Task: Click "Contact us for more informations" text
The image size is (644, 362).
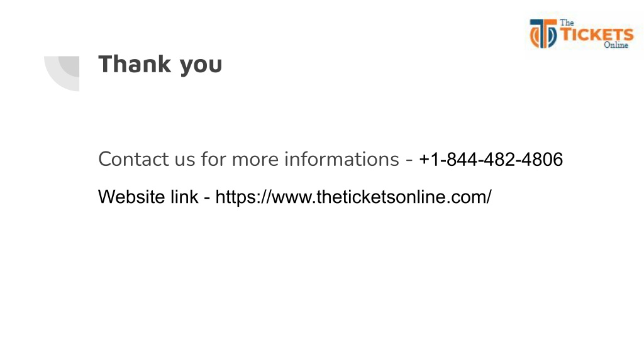Action: (248, 159)
